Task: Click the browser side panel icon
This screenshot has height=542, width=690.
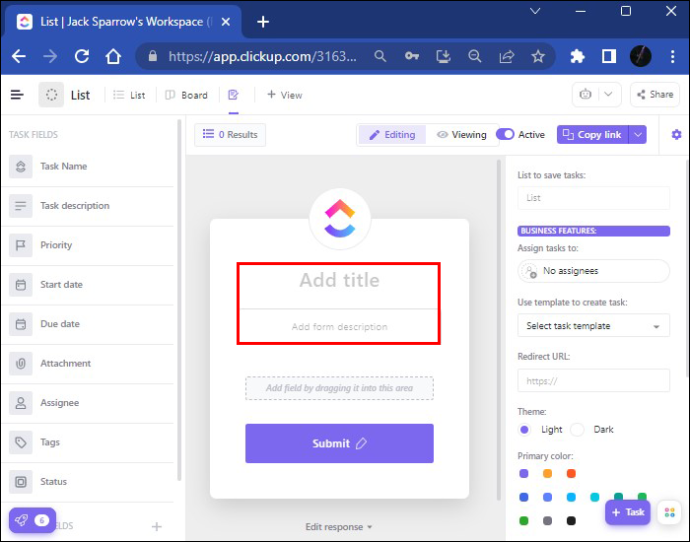Action: pyautogui.click(x=609, y=56)
